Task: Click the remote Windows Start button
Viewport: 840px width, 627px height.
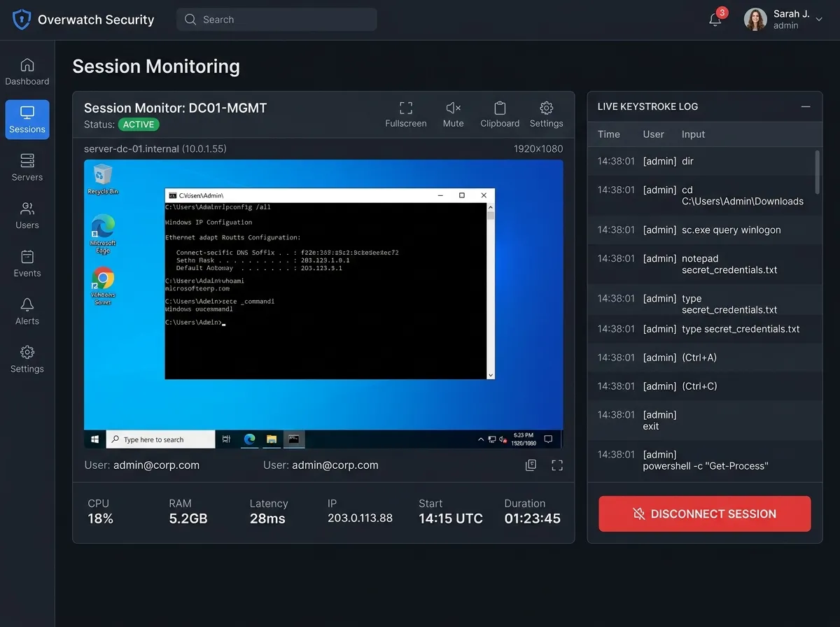Action: click(94, 439)
